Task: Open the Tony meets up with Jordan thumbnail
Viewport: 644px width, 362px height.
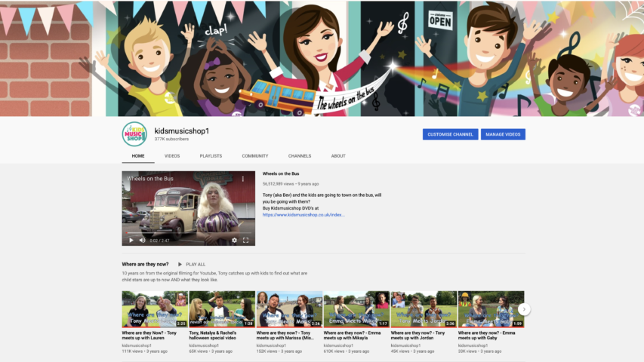Action: 424,309
